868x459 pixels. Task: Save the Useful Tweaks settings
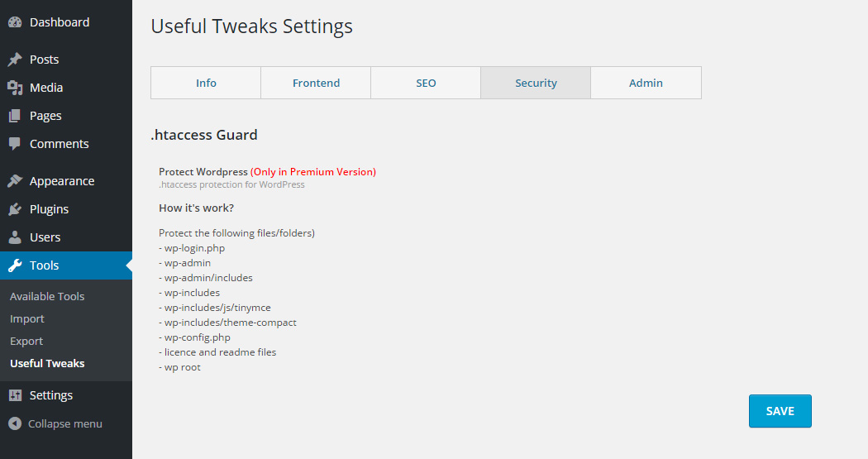(780, 411)
